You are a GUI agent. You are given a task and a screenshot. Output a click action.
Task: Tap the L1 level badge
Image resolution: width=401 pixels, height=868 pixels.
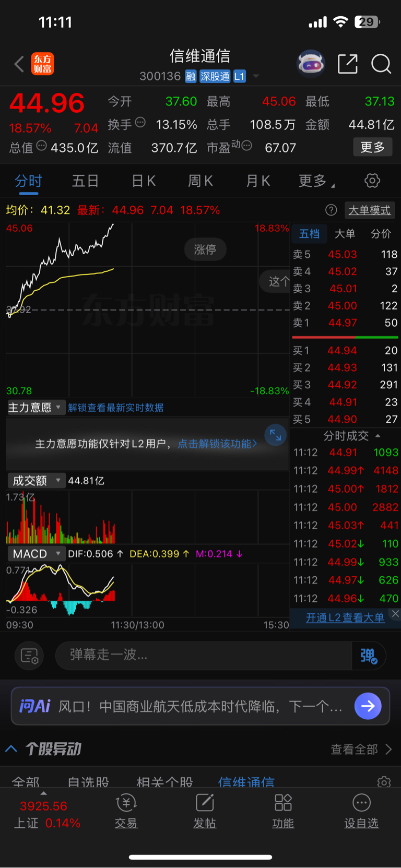[239, 77]
